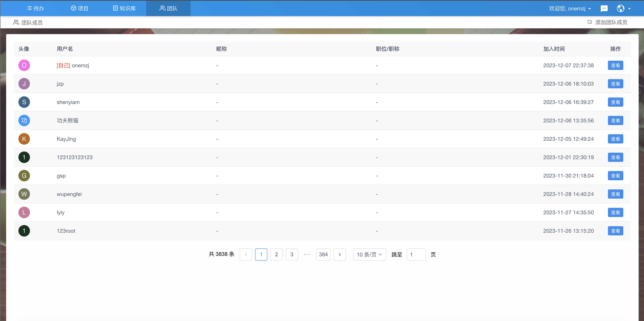Open the 10 条/页 page size dropdown
Image resolution: width=644 pixels, height=321 pixels.
(x=370, y=255)
